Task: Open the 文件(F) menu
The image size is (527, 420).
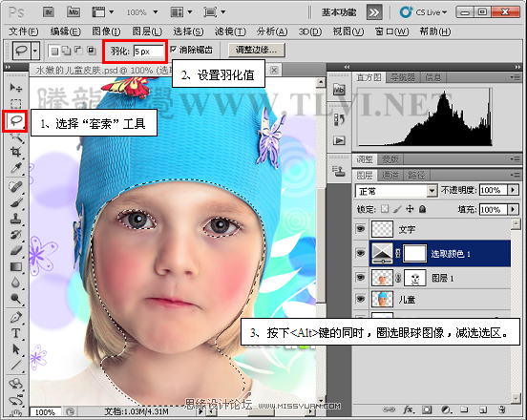Action: coord(23,31)
